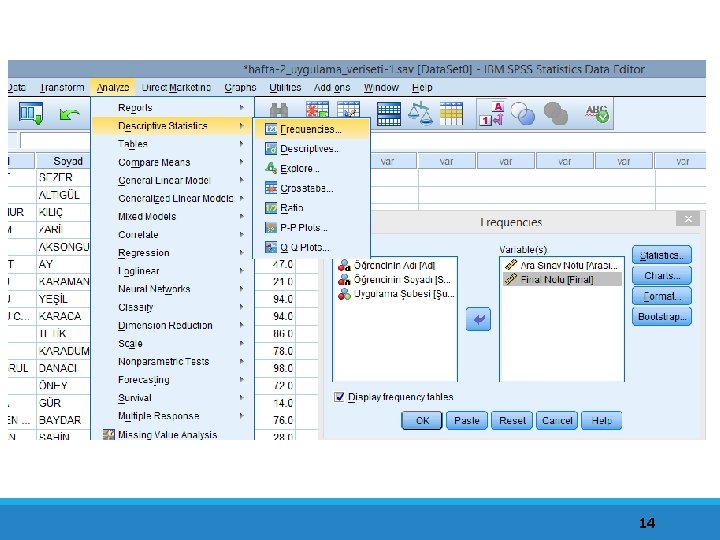Open P-P Plots from the submenu
This screenshot has height=540, width=720.
coord(311,228)
